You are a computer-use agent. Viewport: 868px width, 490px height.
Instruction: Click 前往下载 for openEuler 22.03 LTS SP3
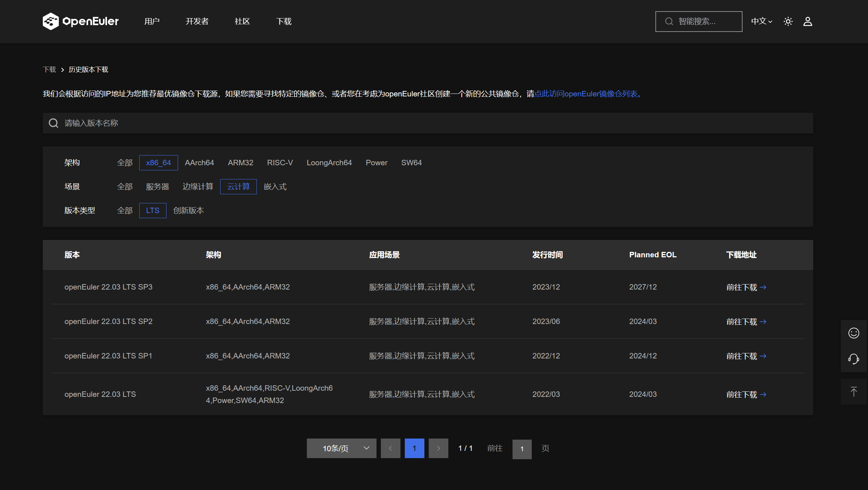(x=746, y=287)
